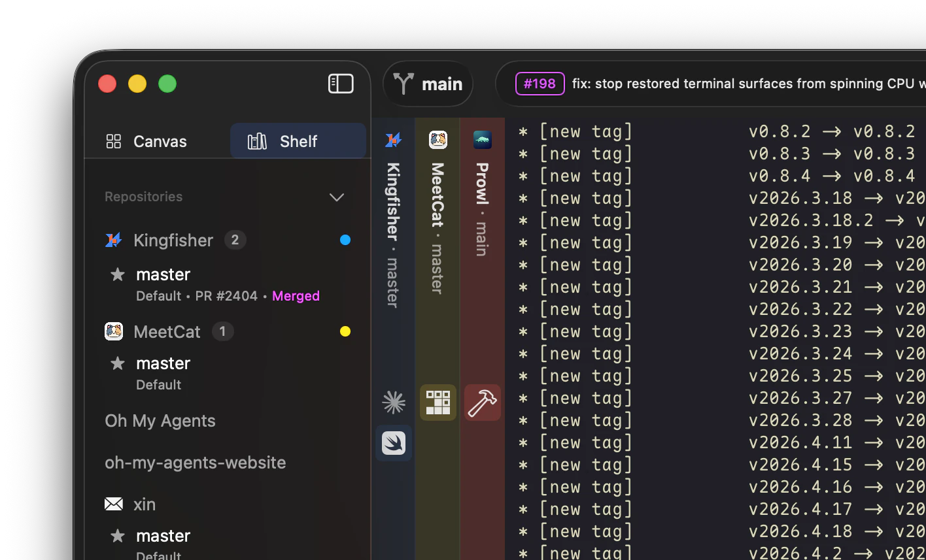Click MeetCat's count badge showing 1
Screen dimensions: 926x560
tap(222, 331)
